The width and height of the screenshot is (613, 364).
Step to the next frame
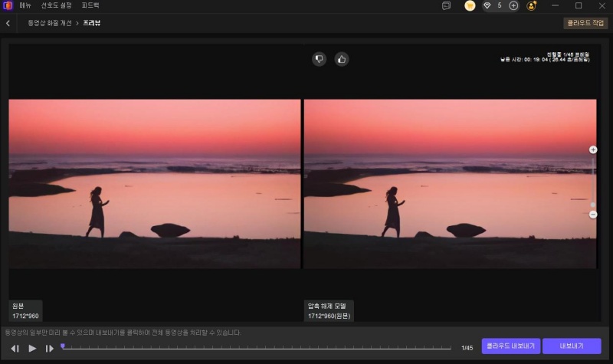(x=50, y=348)
